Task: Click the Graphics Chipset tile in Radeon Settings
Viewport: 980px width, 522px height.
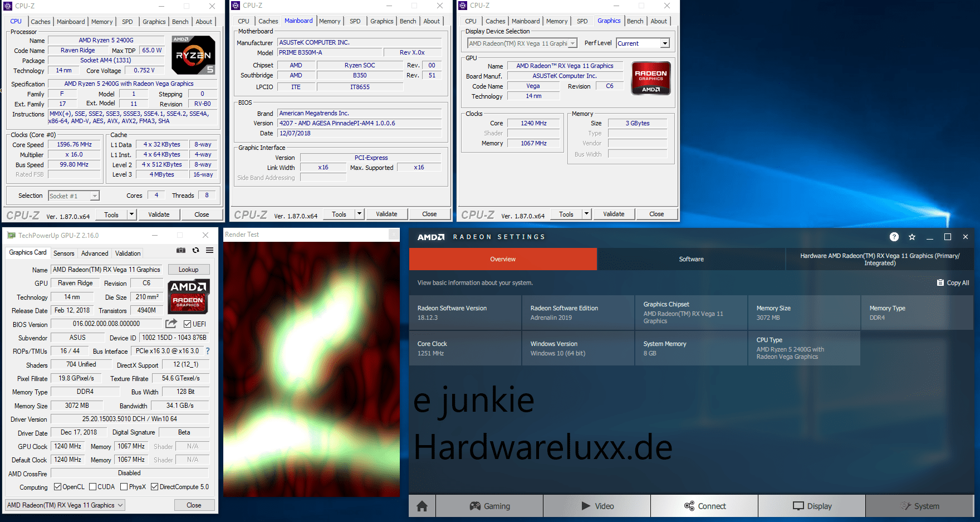Action: (691, 313)
